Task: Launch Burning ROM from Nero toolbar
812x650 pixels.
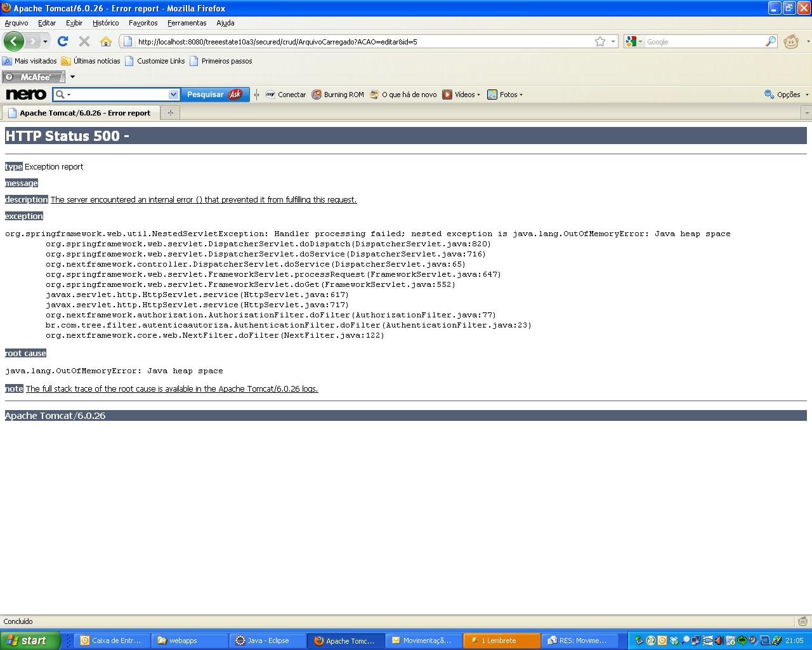Action: tap(337, 95)
